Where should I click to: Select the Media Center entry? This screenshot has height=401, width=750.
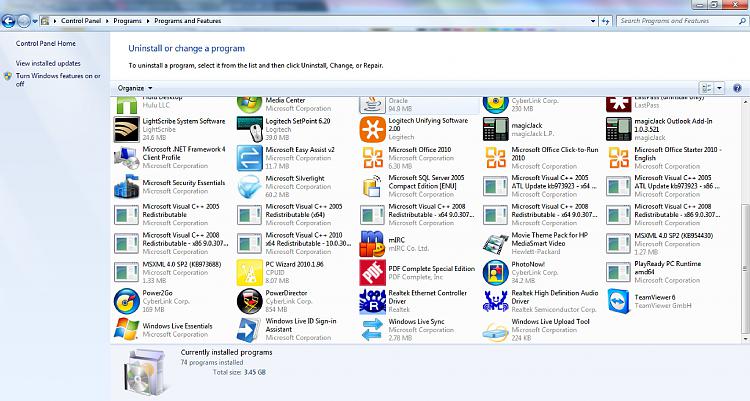295,104
